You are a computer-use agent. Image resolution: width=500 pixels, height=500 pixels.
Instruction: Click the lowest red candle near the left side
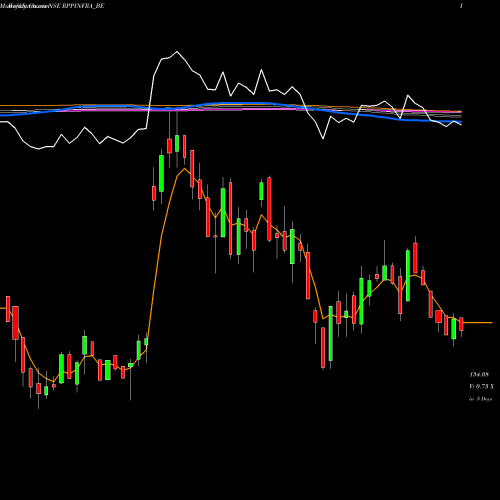pyautogui.click(x=38, y=389)
